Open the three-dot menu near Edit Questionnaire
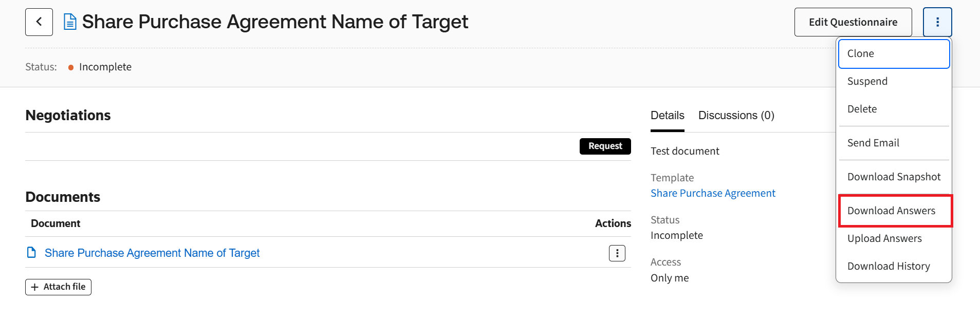The height and width of the screenshot is (320, 980). (937, 22)
